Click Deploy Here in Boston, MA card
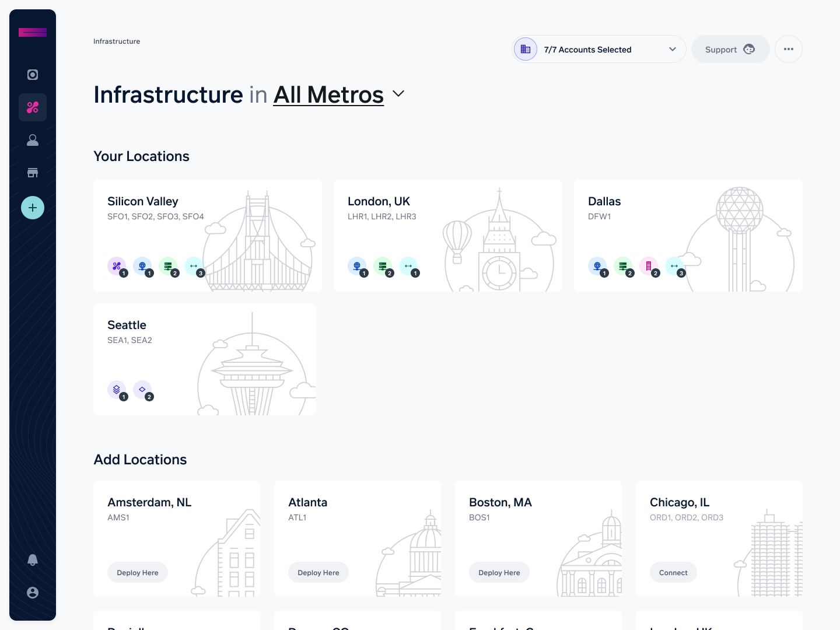This screenshot has width=840, height=630. [x=499, y=572]
